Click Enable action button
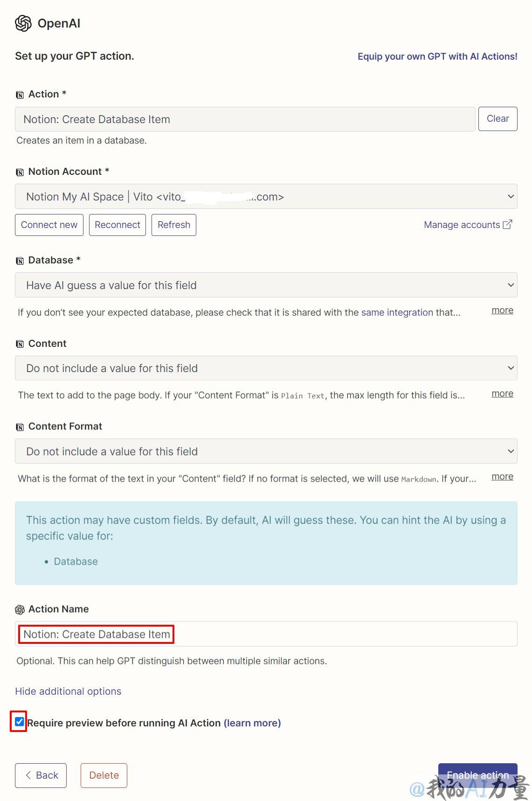Screen dimensions: 532x801 pos(478,775)
